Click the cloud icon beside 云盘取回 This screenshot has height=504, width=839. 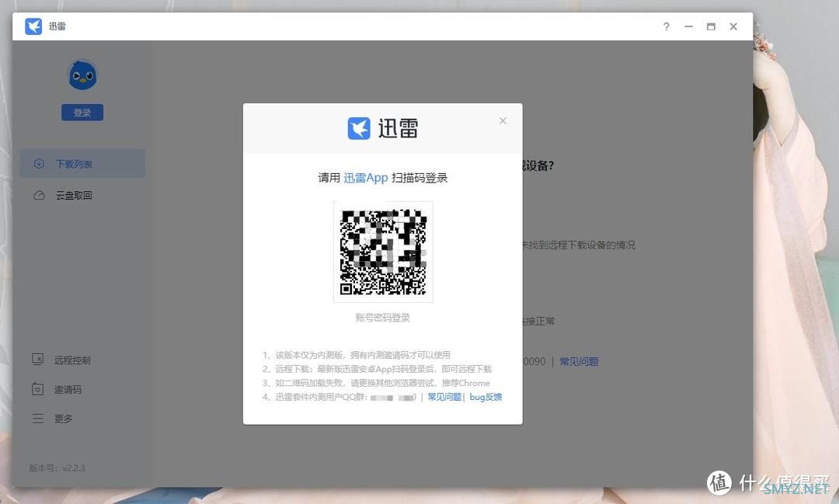(x=39, y=195)
